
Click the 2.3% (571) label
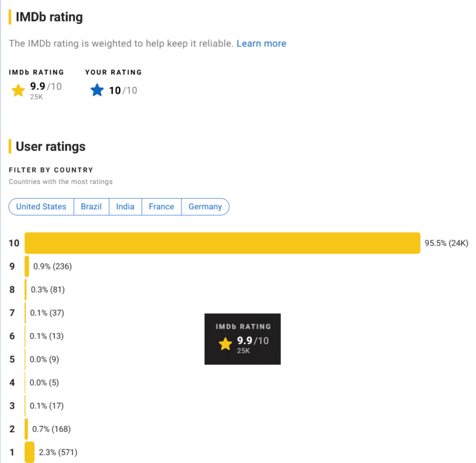point(58,453)
